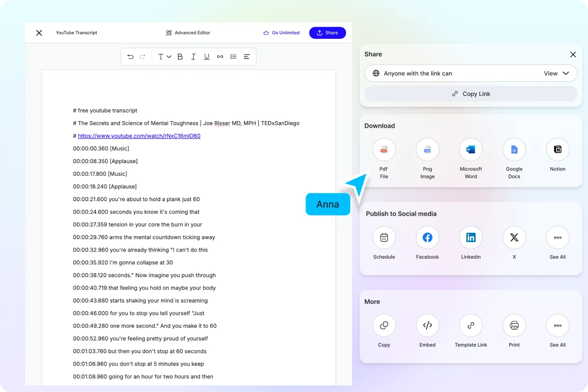Publish transcript to Facebook
Screen dimensions: 588x392
click(x=427, y=237)
